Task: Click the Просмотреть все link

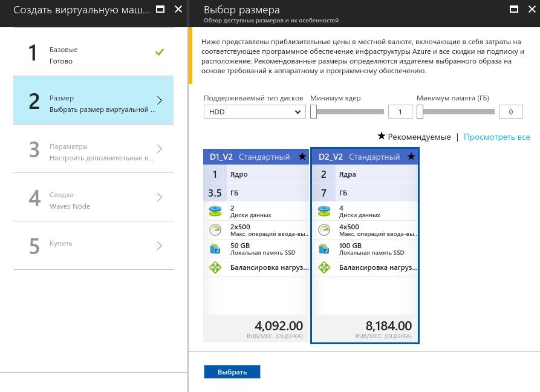Action: (496, 137)
